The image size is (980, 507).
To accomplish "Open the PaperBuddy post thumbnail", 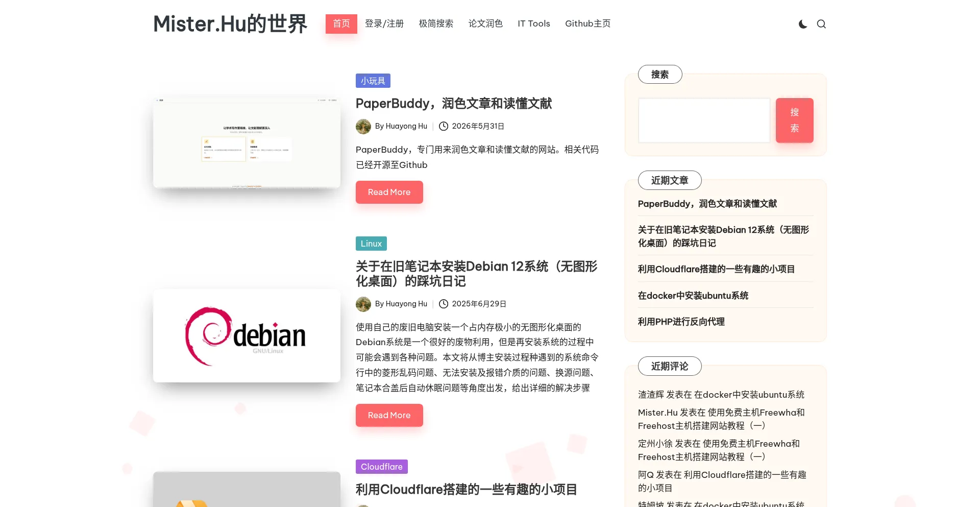I will pos(247,142).
